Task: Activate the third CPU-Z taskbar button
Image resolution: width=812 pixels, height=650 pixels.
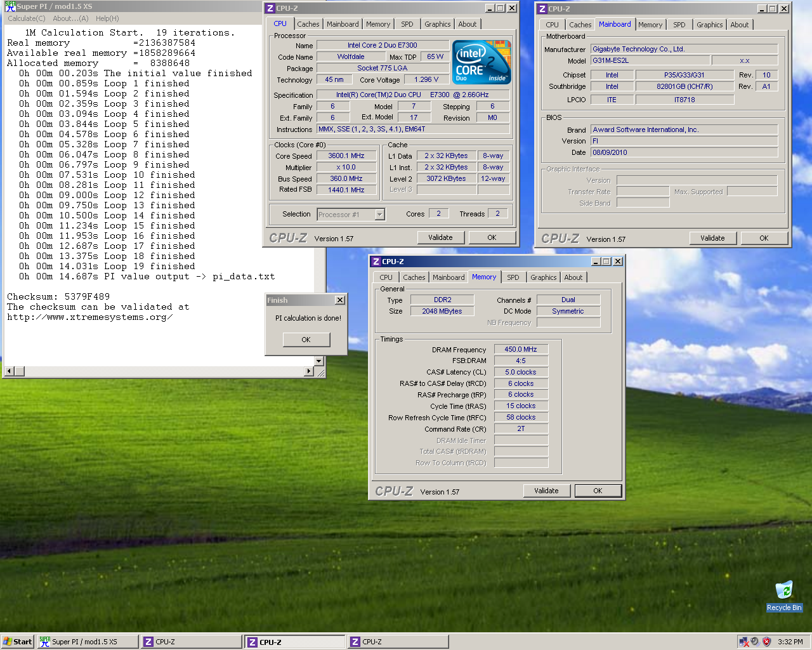Action: [x=398, y=642]
